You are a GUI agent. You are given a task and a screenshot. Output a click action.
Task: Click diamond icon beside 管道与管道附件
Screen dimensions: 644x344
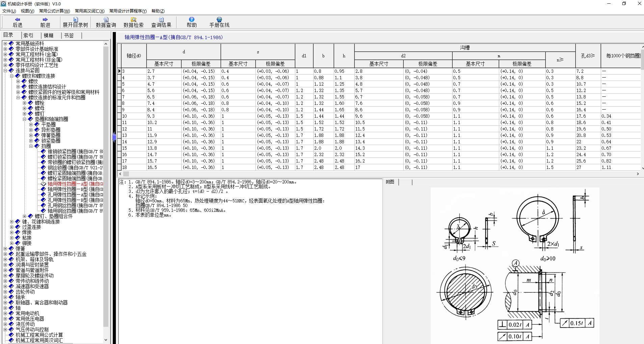click(x=11, y=270)
